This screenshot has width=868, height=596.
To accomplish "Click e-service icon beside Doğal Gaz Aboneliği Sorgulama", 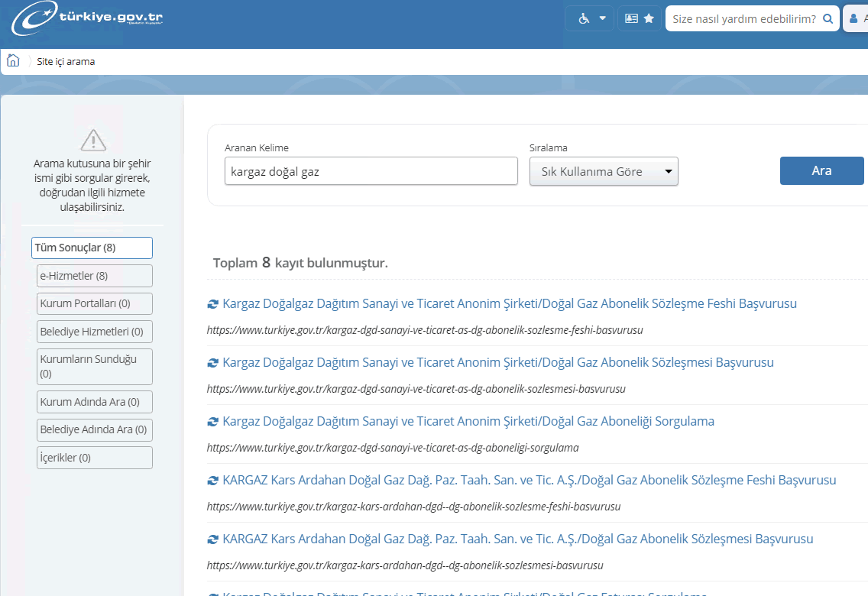I will [212, 422].
